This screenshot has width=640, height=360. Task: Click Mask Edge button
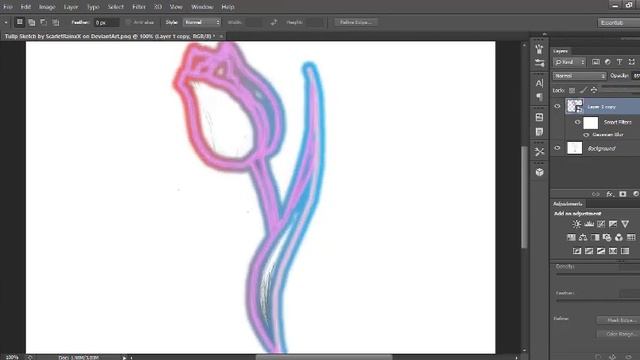tap(618, 320)
